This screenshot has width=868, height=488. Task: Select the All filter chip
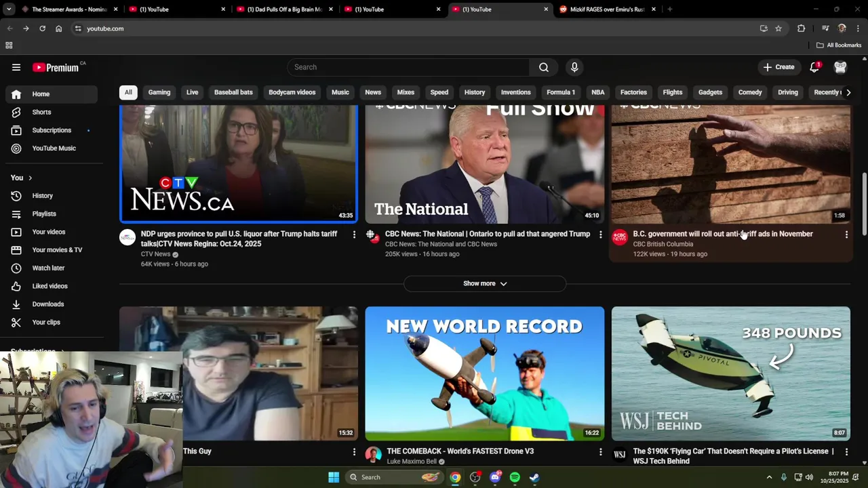click(x=128, y=92)
